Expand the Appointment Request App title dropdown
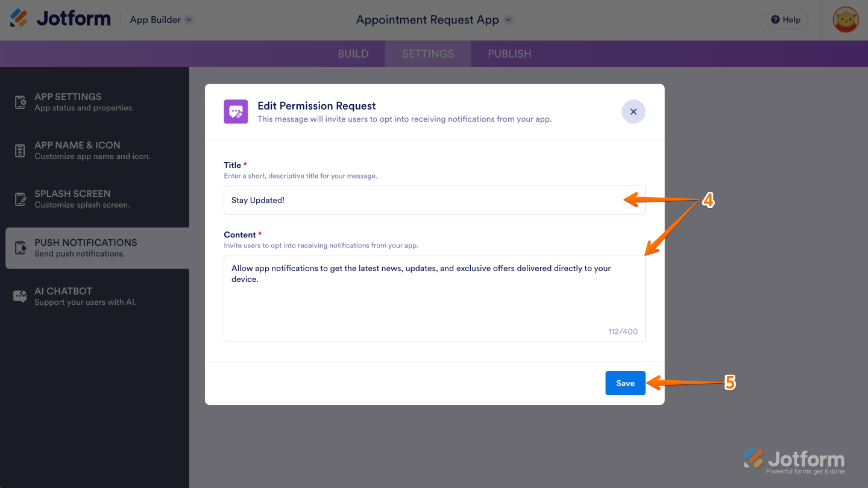 point(434,19)
